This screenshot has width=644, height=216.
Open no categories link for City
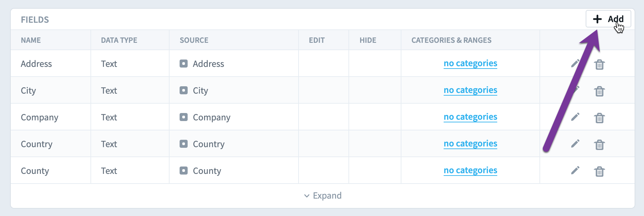pyautogui.click(x=470, y=90)
